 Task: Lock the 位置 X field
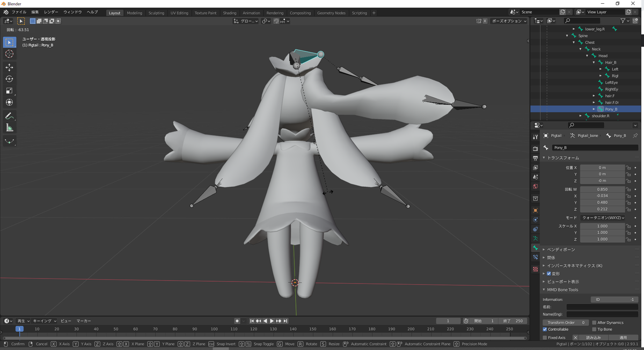tap(628, 167)
